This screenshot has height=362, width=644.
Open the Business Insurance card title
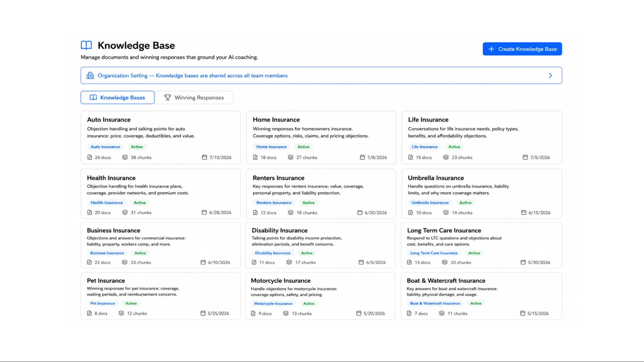[x=113, y=231]
